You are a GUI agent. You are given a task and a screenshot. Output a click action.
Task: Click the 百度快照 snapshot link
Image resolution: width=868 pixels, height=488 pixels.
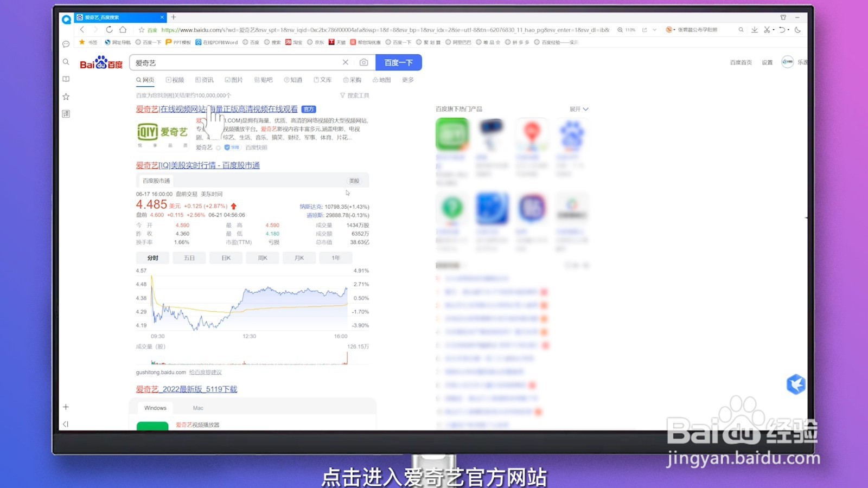(256, 147)
